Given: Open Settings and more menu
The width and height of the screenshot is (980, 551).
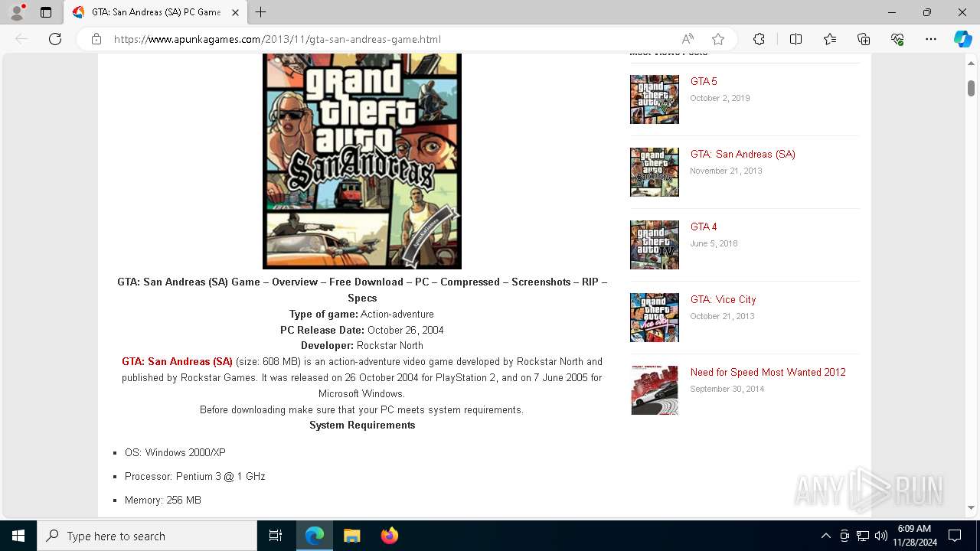Looking at the screenshot, I should [931, 39].
